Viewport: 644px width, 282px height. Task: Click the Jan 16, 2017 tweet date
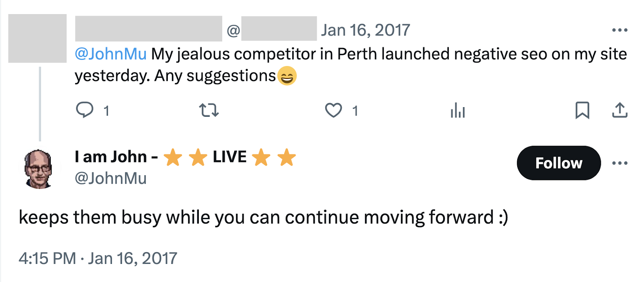click(x=365, y=30)
